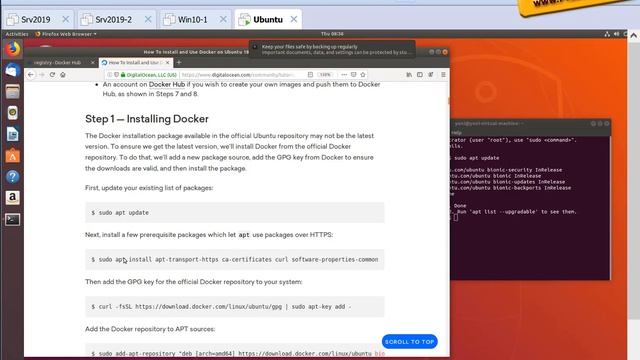Open a new Firefox tab
This screenshot has height=360, width=640.
pyautogui.click(x=179, y=62)
